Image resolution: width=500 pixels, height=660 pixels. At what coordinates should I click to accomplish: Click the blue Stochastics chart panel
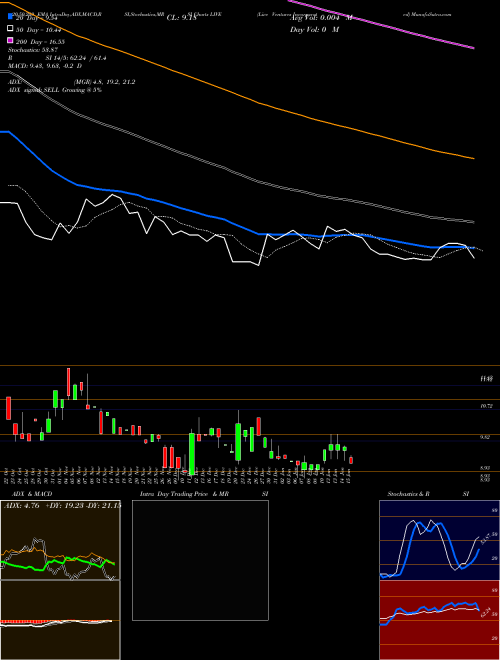point(439,540)
